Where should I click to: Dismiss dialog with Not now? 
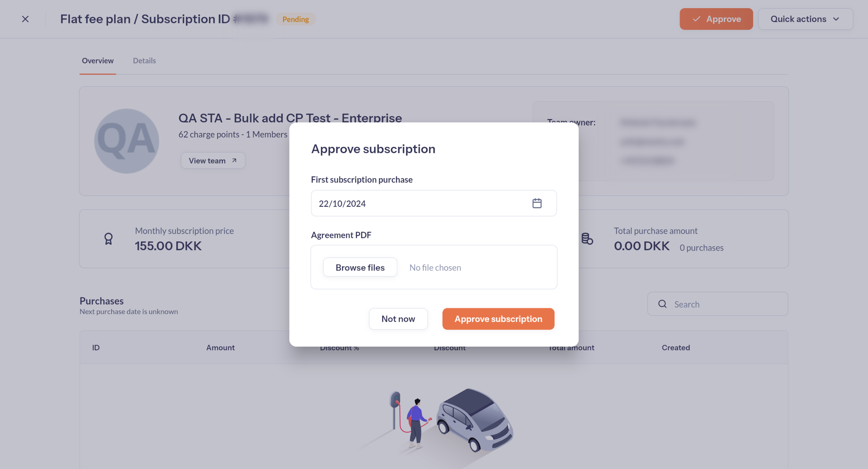[398, 319]
